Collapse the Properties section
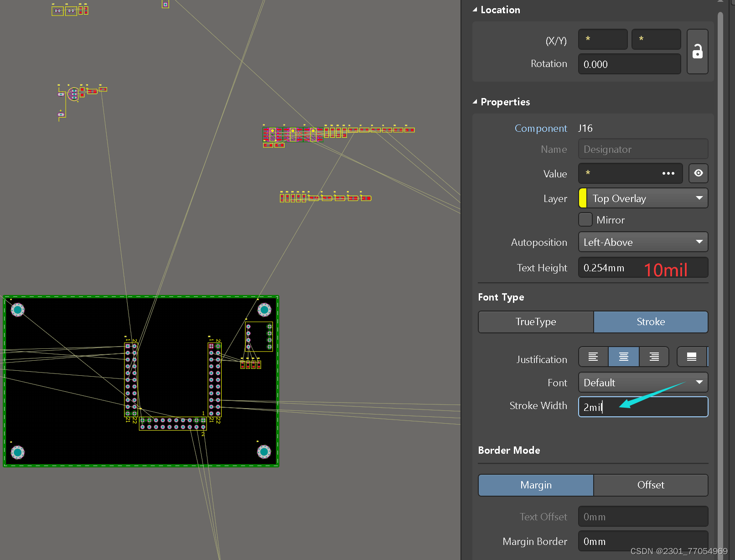 pyautogui.click(x=475, y=102)
